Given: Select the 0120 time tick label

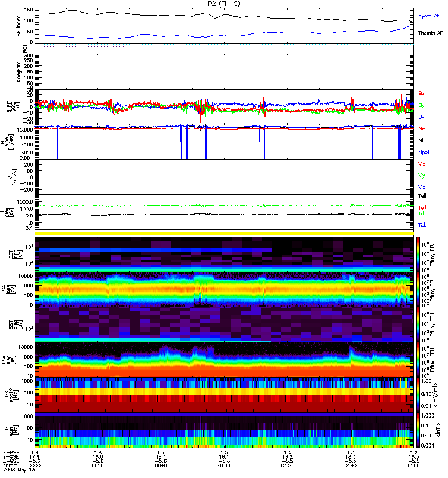Looking at the screenshot, I should point(287,465).
